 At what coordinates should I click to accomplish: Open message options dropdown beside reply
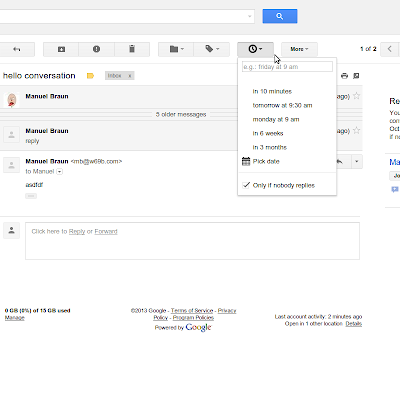tap(356, 162)
